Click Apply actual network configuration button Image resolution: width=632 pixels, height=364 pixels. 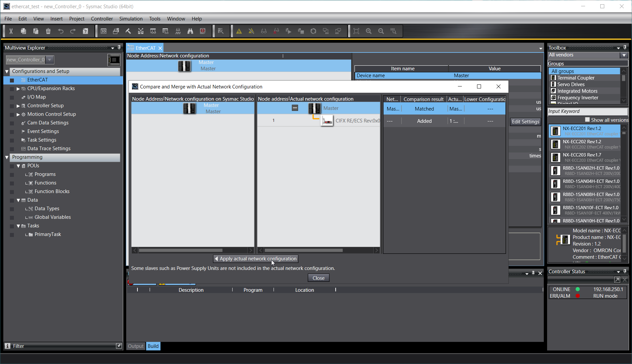[256, 259]
